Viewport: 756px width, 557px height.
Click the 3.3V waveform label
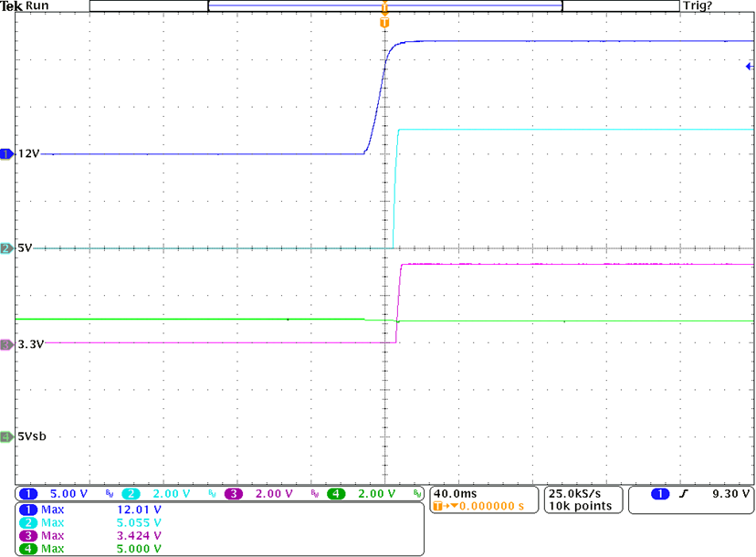(x=31, y=344)
